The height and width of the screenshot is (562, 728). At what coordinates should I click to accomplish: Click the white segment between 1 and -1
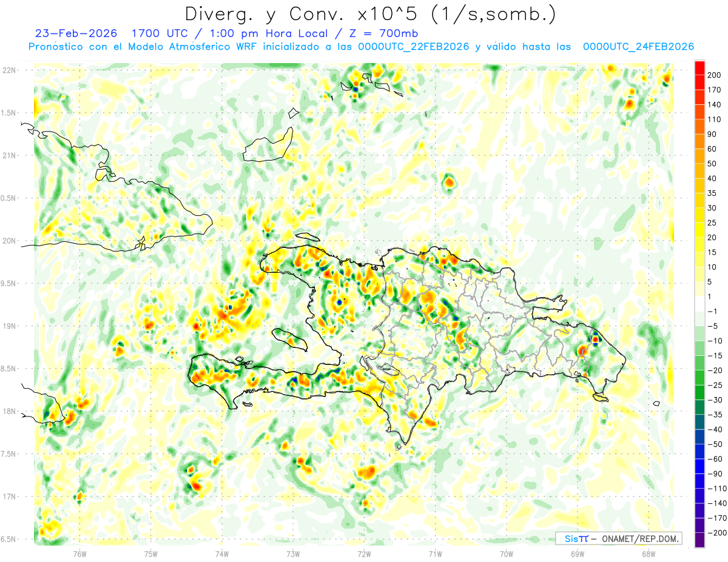[699, 304]
